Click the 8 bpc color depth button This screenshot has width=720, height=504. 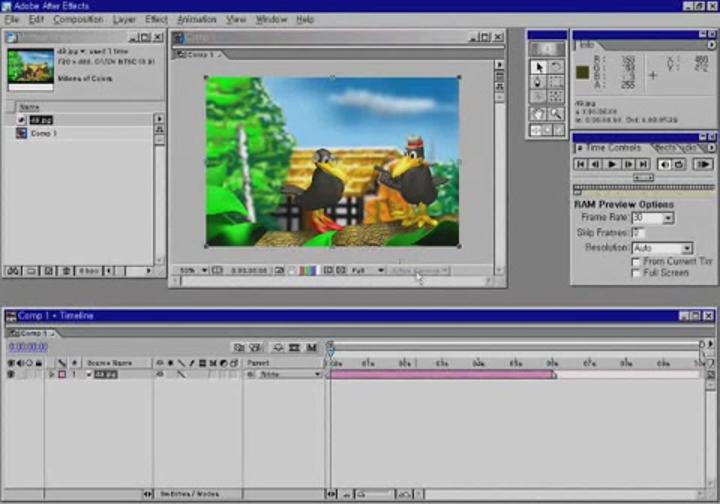point(89,271)
